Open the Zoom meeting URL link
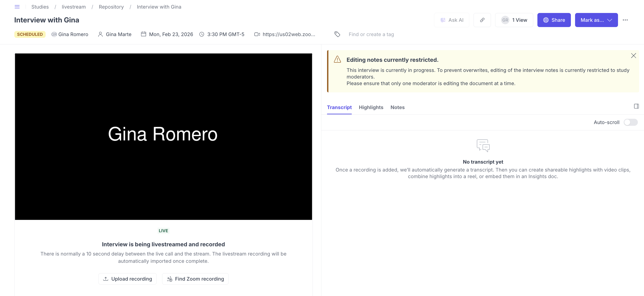 [x=289, y=34]
